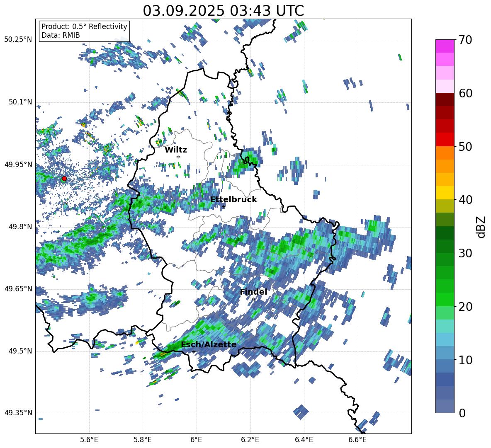Click the 49.65°N latitude label
491x448 pixels.
click(x=18, y=288)
